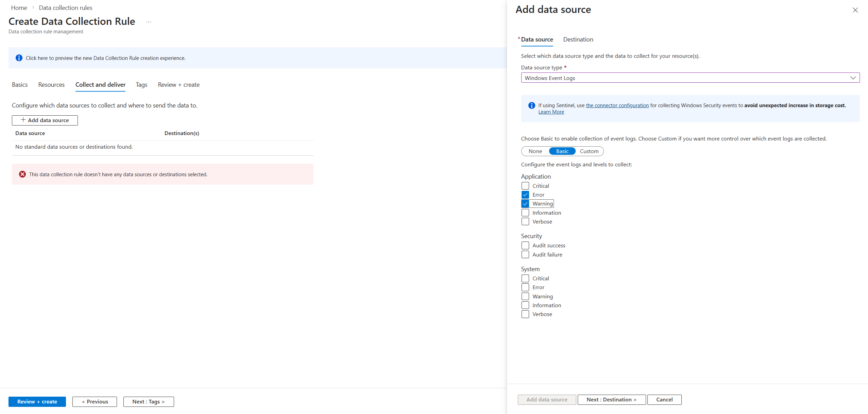Close the Add data source panel

pyautogui.click(x=855, y=10)
